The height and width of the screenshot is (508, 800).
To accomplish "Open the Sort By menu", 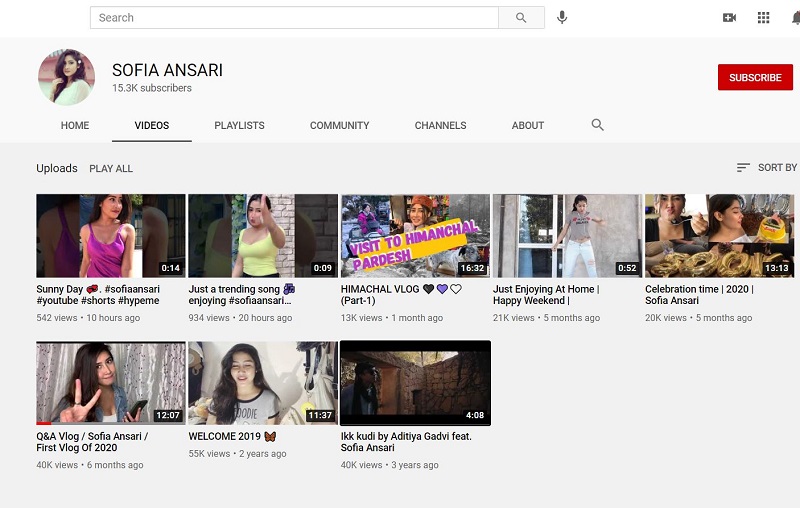I will coord(767,167).
